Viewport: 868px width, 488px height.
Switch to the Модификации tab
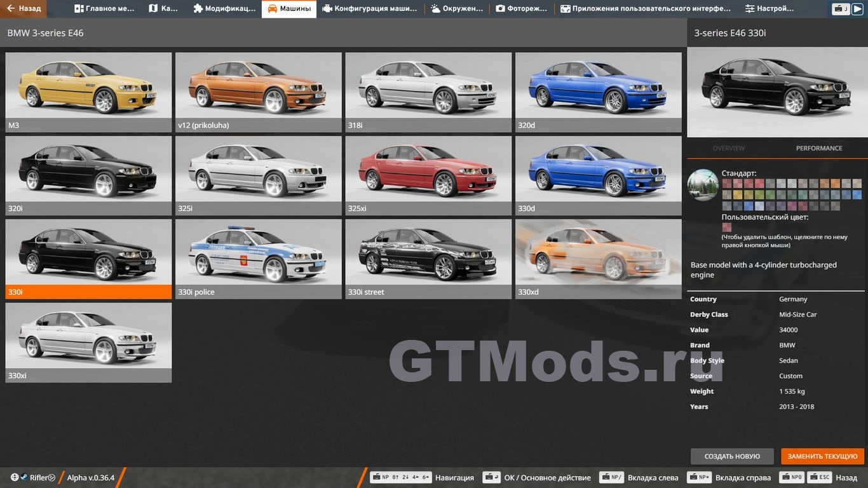[224, 9]
